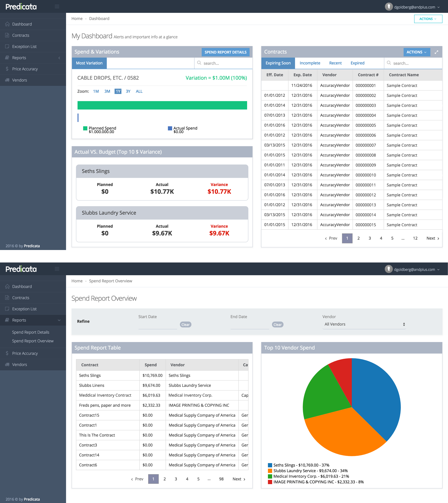Clear the Start Date field
This screenshot has height=503, width=448.
185,325
